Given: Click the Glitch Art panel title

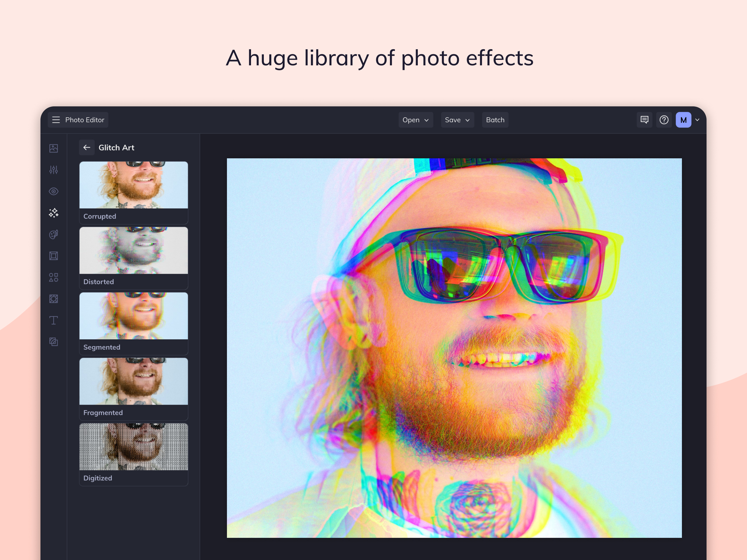Looking at the screenshot, I should point(116,148).
